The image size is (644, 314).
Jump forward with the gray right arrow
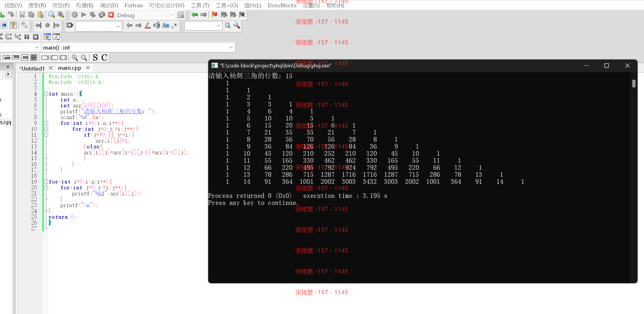tap(204, 15)
